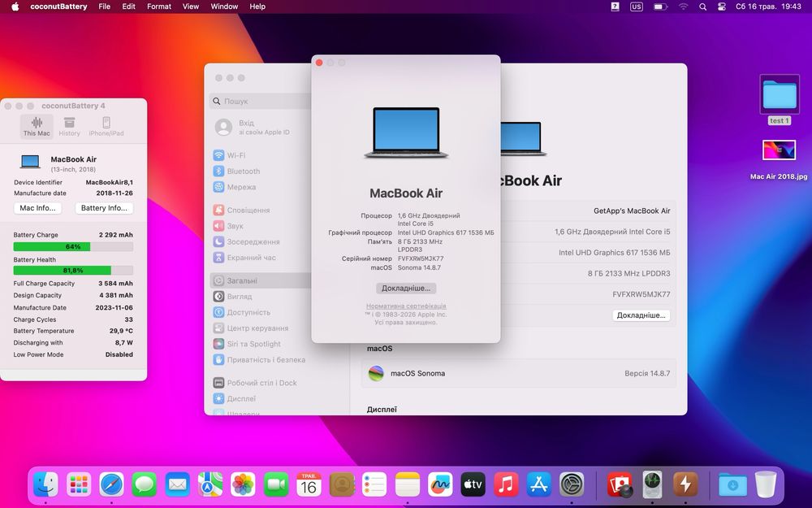Click GetApp's MacBook Air name field
The height and width of the screenshot is (508, 812).
[x=632, y=211]
